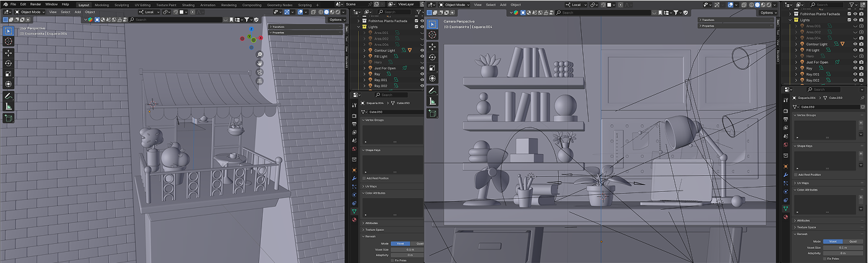Select Quad remesh mode in right properties
868x263 pixels.
point(853,241)
